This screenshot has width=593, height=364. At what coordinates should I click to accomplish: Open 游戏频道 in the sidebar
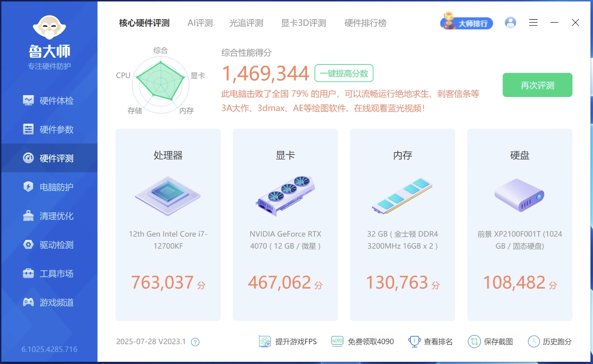49,302
